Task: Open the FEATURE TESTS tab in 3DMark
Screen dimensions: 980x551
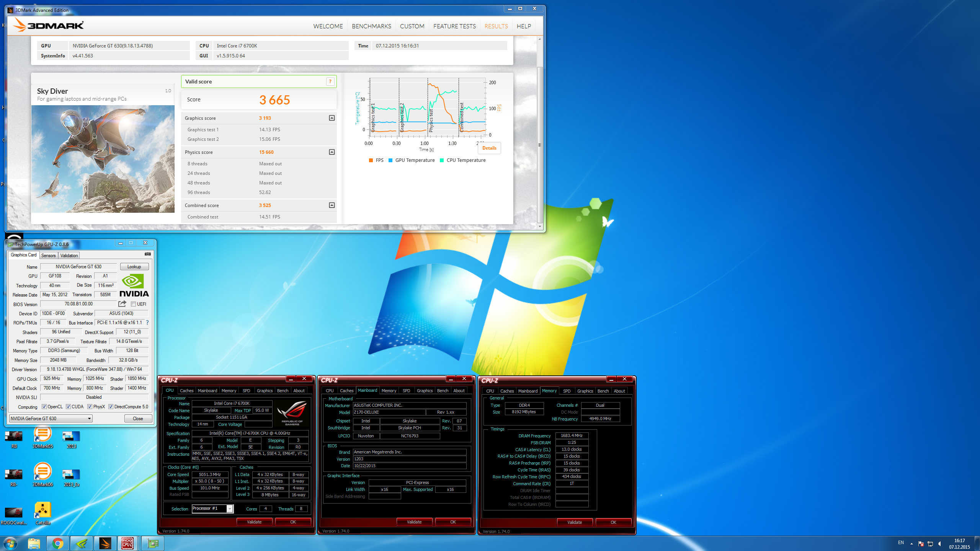Action: 454,26
